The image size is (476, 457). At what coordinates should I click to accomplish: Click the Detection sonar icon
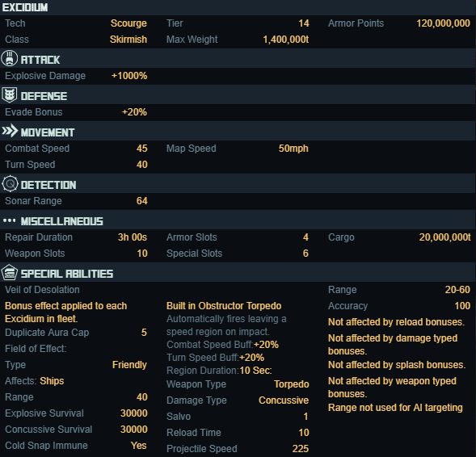click(10, 183)
